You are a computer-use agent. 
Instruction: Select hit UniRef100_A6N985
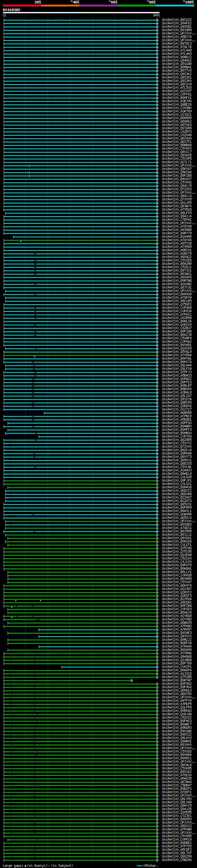pyautogui.click(x=176, y=413)
